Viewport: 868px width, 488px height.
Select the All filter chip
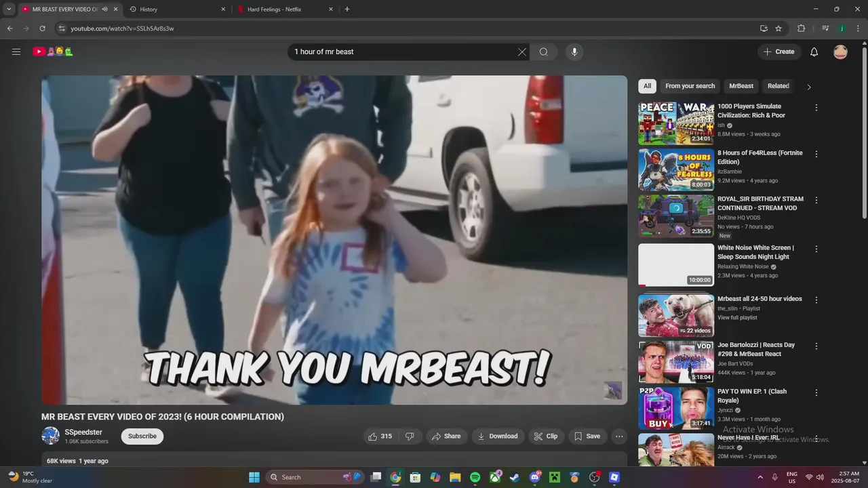click(x=647, y=86)
